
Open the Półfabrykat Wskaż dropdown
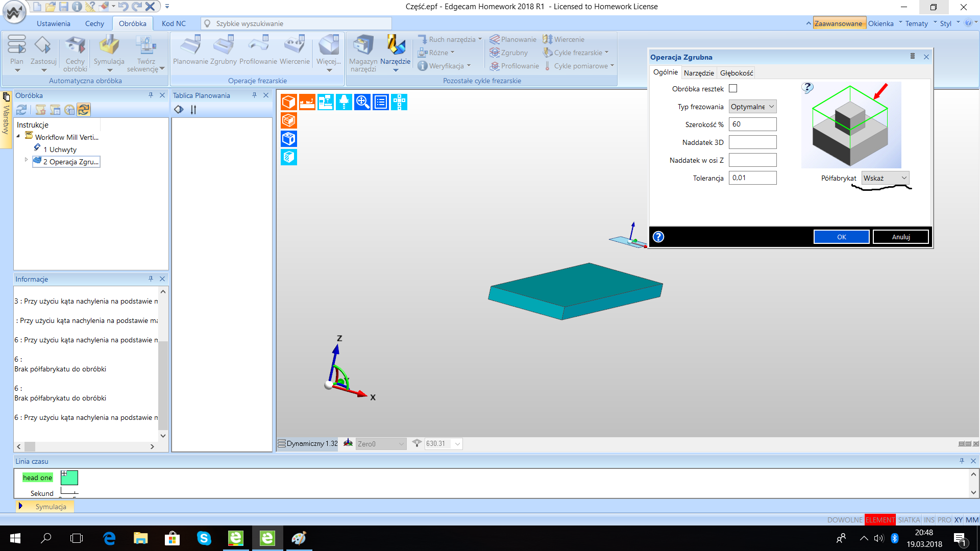885,178
